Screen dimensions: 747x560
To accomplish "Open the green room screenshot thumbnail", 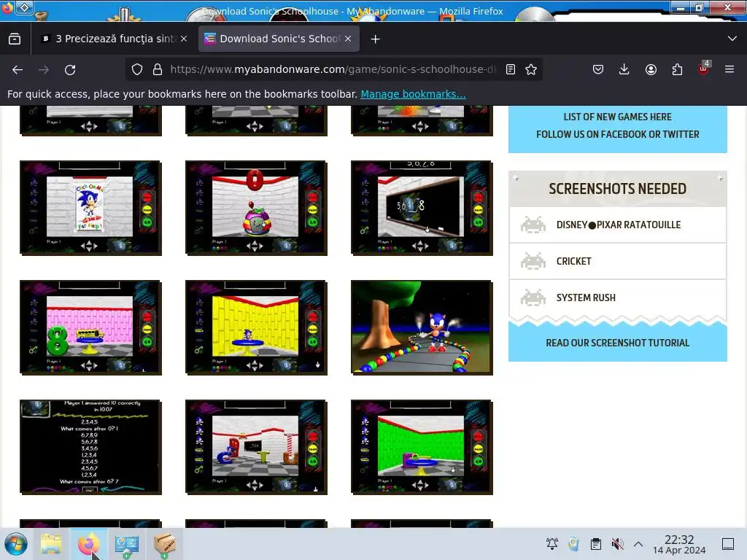I will click(422, 447).
